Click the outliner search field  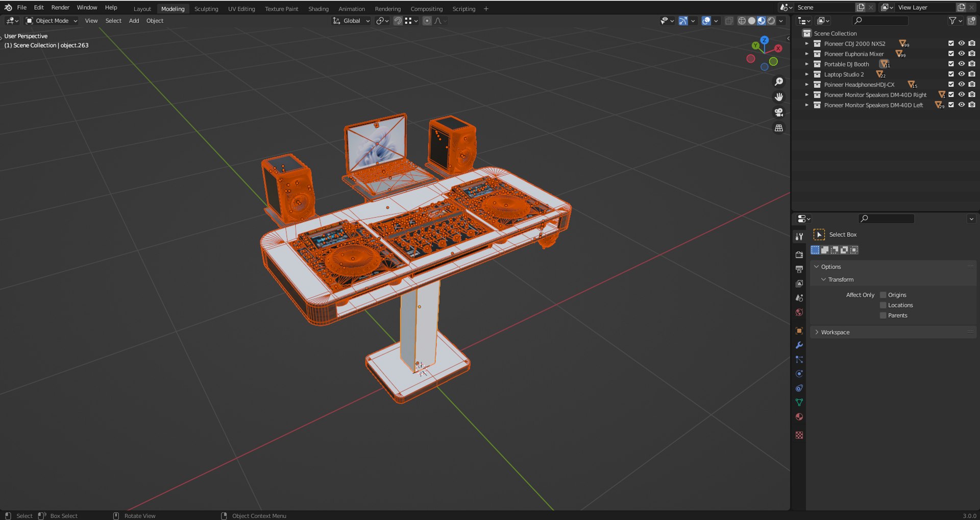click(x=880, y=20)
